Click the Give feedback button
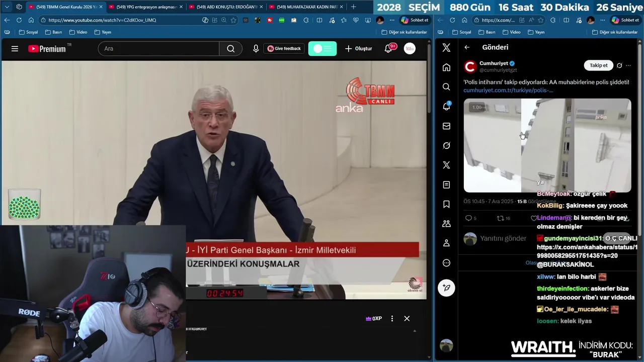644x362 pixels. 284,49
